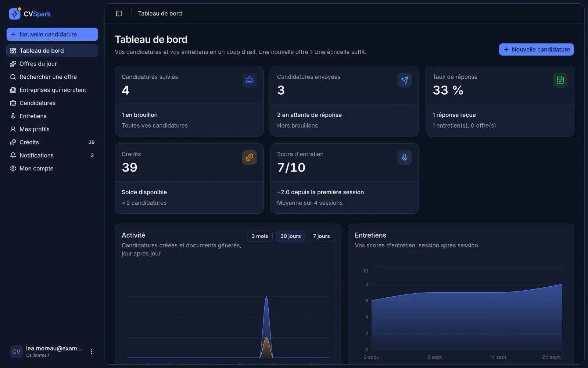The width and height of the screenshot is (588, 368).
Task: Click the Crédits coin icon in sidebar
Action: tap(13, 142)
